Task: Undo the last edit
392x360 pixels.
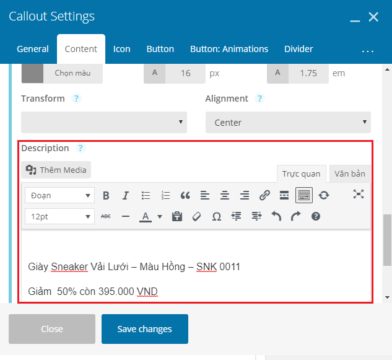Action: click(x=276, y=217)
